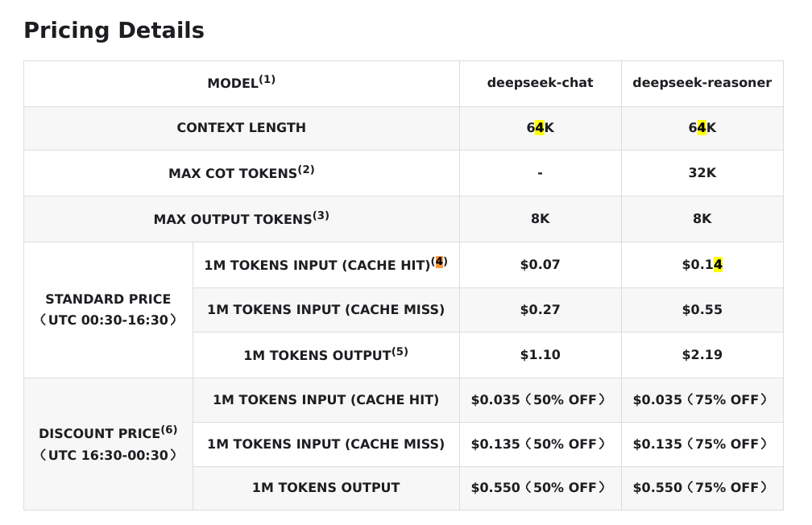
Task: Click the 32K max COT tokens value
Action: (702, 173)
